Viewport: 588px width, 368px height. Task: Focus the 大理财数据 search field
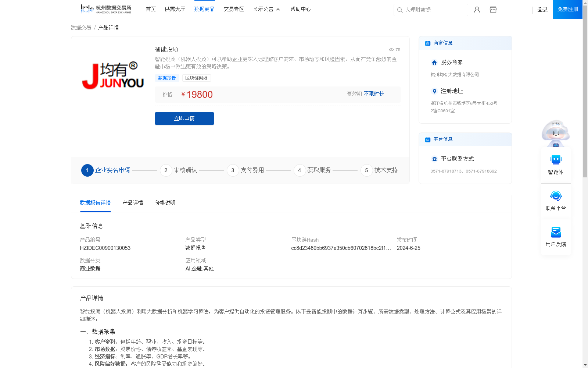coord(431,10)
